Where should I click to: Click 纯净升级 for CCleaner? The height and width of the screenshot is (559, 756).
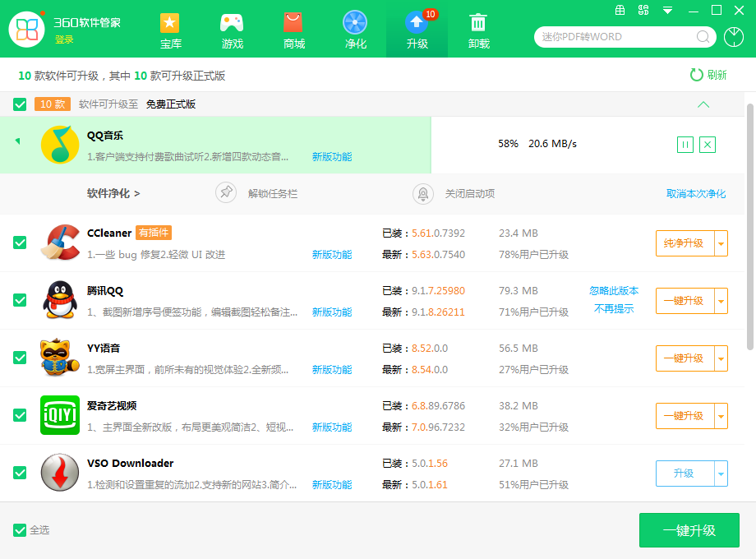(x=685, y=243)
